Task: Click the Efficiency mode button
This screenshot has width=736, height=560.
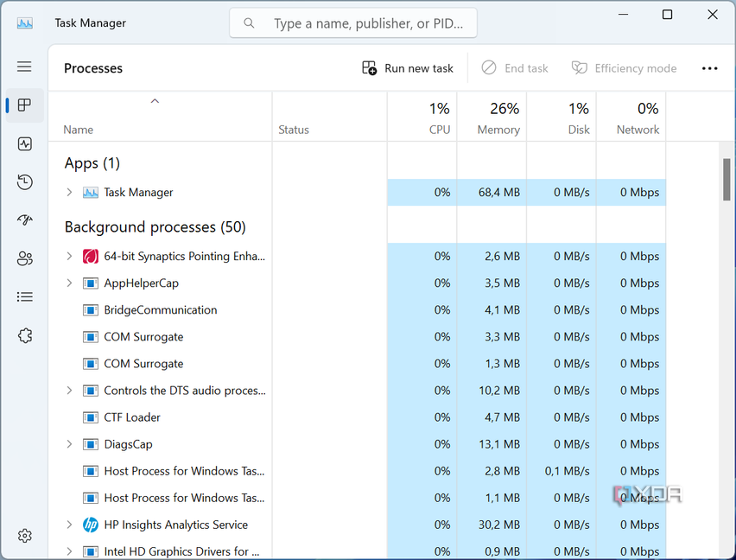Action: [624, 68]
